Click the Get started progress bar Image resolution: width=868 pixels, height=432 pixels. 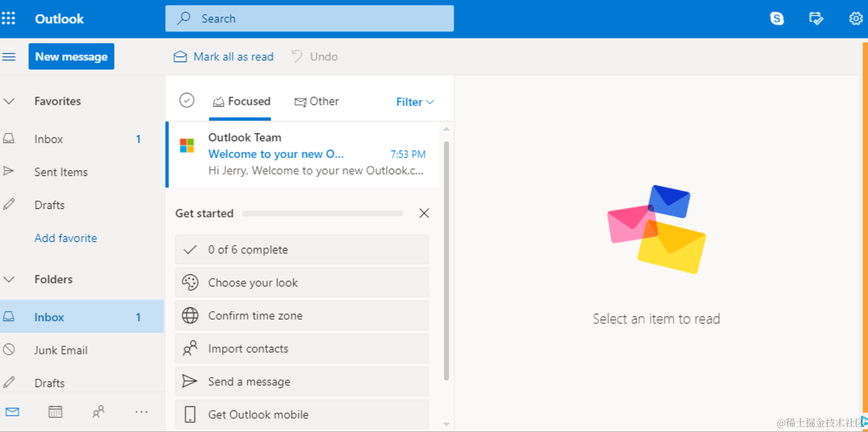point(322,213)
